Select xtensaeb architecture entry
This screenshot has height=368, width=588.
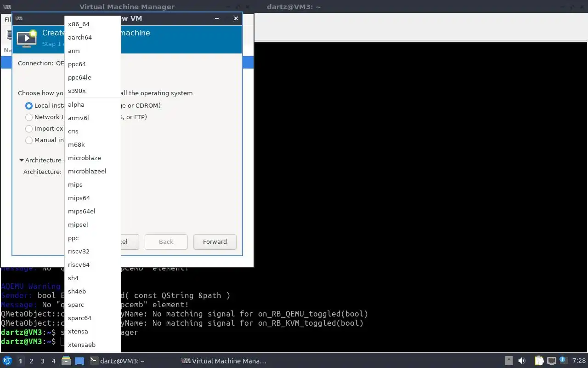93,345
